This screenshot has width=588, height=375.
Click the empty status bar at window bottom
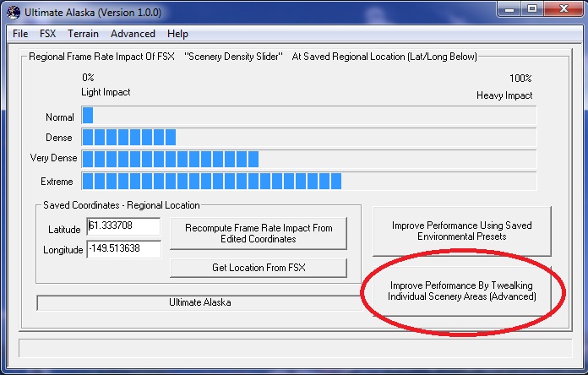pyautogui.click(x=295, y=348)
